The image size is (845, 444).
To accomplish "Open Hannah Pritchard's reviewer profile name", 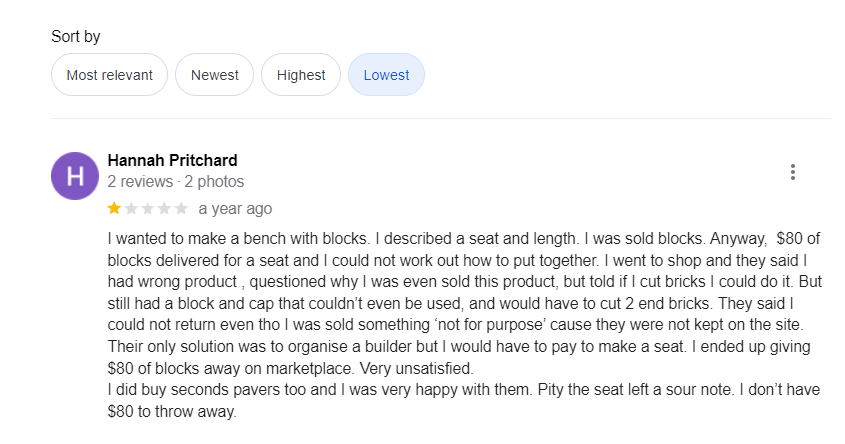I will point(172,161).
